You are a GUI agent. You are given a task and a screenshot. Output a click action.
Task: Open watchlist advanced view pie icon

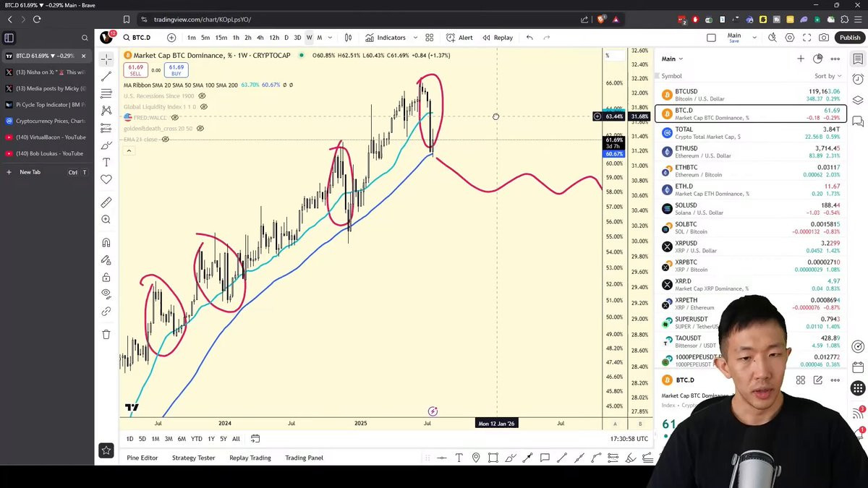818,59
